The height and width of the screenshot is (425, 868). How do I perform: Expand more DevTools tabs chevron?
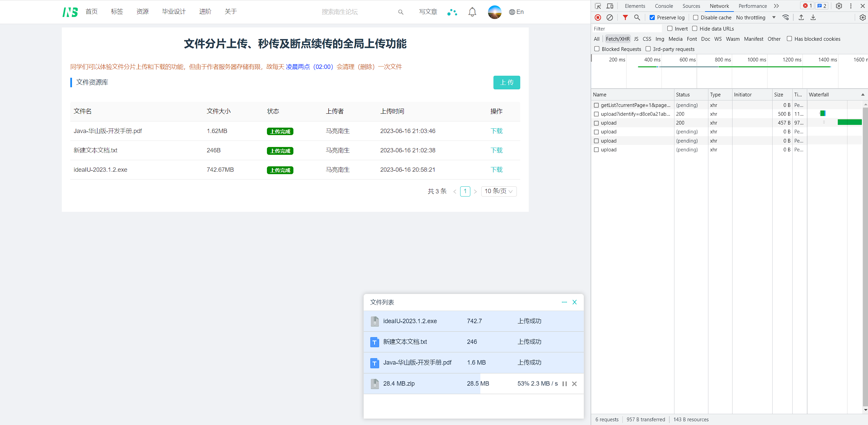tap(776, 6)
